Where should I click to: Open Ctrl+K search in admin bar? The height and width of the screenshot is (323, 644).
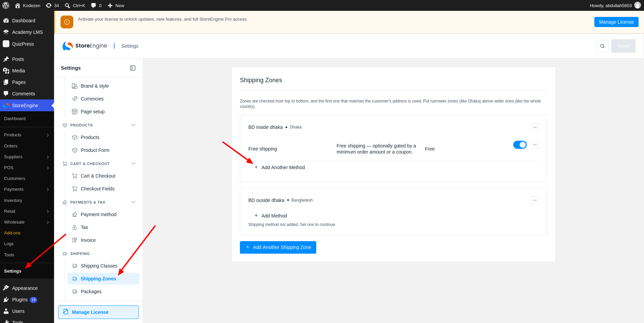click(75, 5)
